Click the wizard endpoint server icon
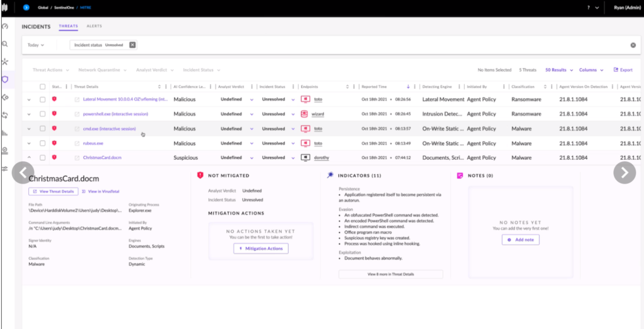Viewport: 644px width, 329px height. (x=304, y=114)
